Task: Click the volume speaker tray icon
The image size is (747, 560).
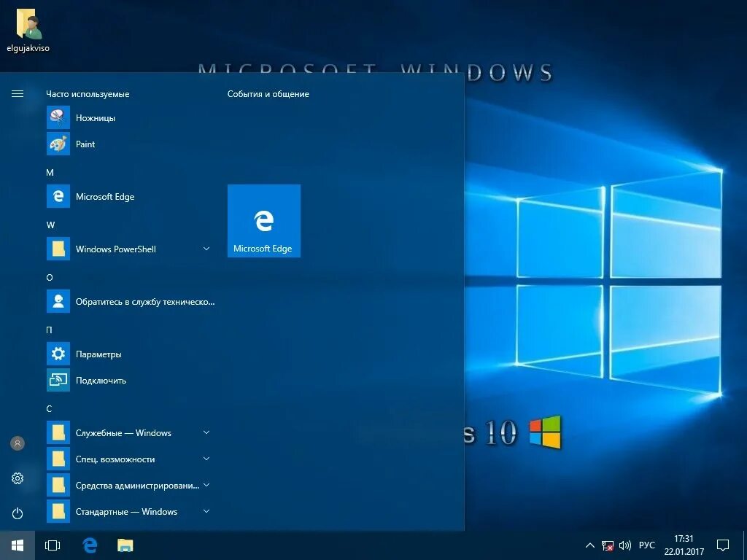Action: click(625, 545)
